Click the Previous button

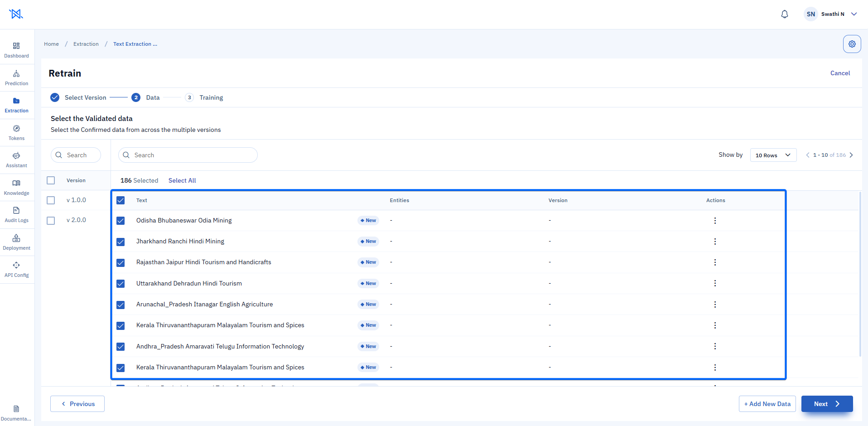click(x=77, y=404)
